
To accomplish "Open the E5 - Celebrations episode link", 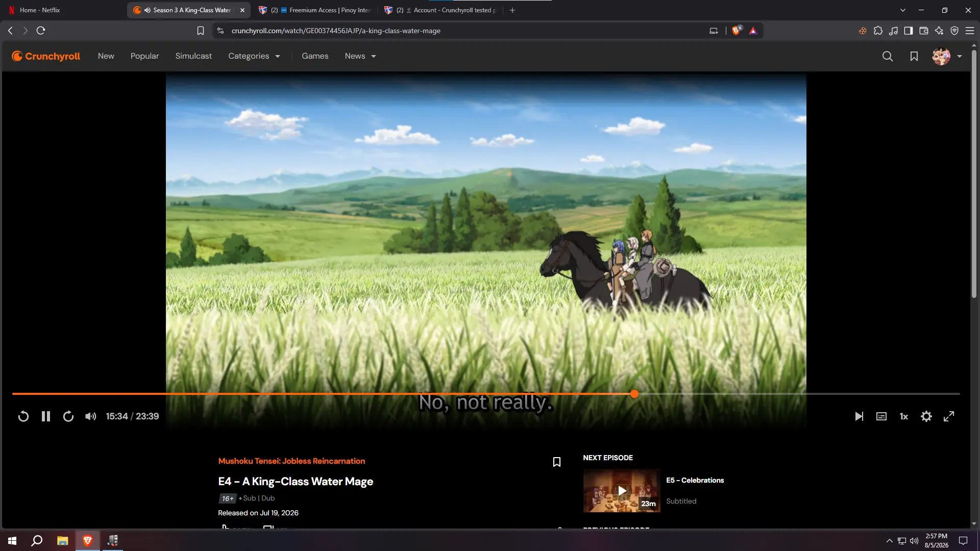I will point(695,481).
